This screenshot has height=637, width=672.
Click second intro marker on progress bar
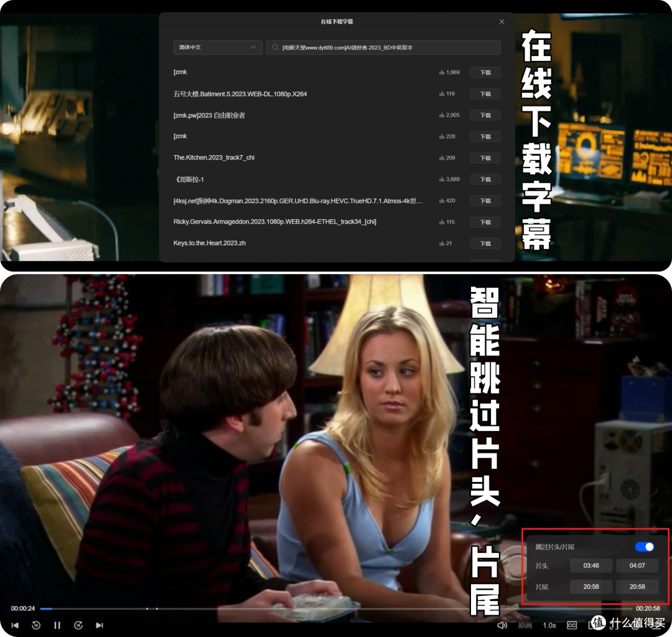tap(157, 608)
